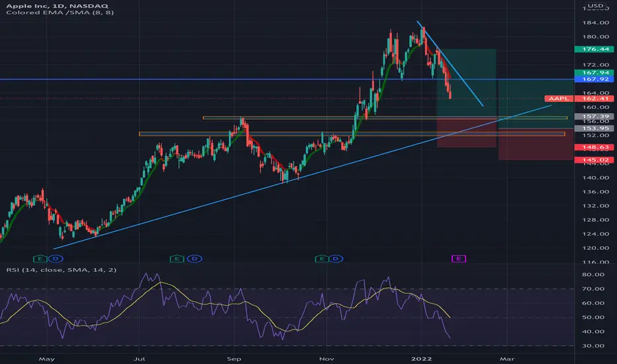617x364 pixels.
Task: Select the earnings E marker before November
Action: [322, 259]
